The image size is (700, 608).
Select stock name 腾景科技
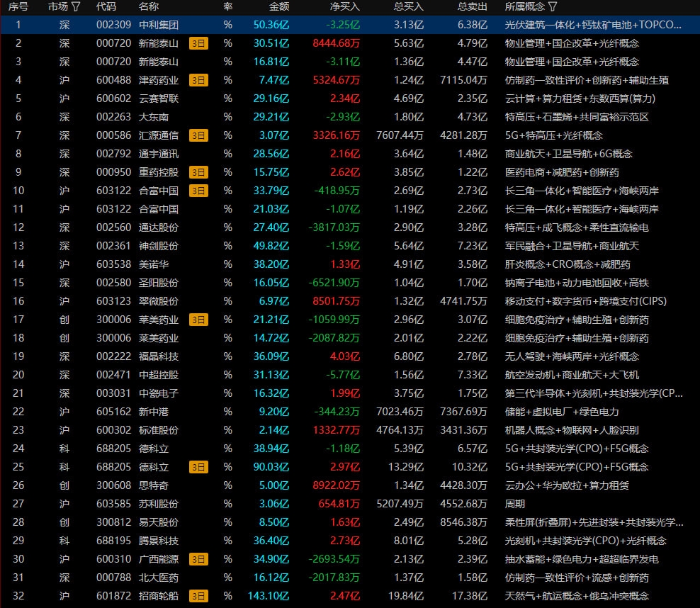[x=159, y=541]
